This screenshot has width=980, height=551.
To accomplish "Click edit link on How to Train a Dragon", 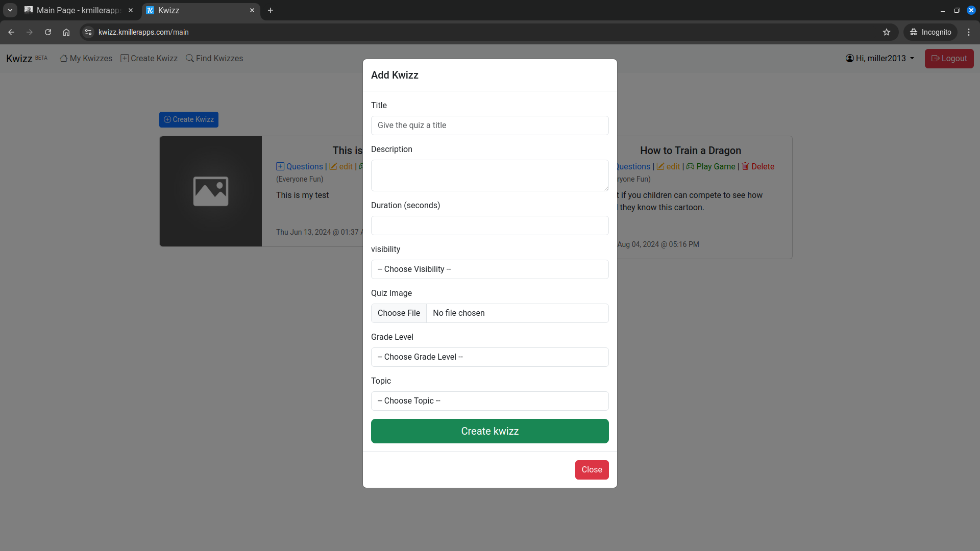I will click(x=668, y=167).
